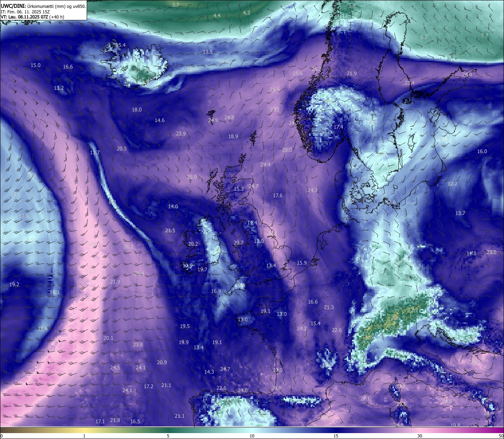Click the 14.3 value in Bay of Biscay
The height and width of the screenshot is (439, 504).
tap(209, 372)
